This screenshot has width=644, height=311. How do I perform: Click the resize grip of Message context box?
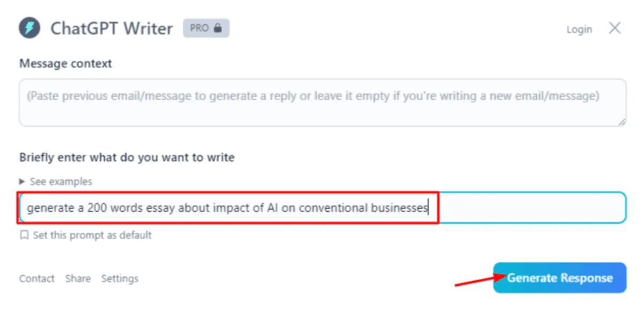[621, 122]
